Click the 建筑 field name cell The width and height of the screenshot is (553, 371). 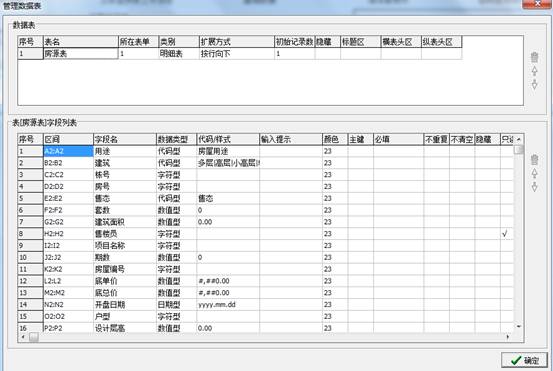click(124, 163)
